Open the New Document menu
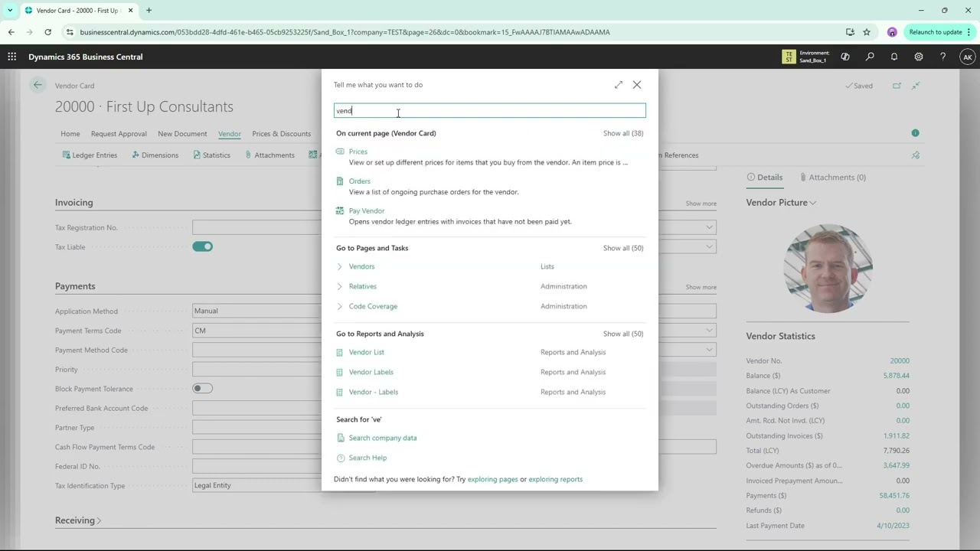This screenshot has height=551, width=980. coord(182,134)
